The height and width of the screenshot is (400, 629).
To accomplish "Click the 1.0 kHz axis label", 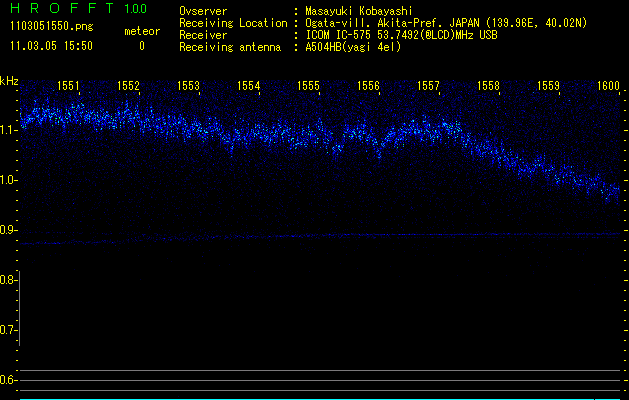I will [x=7, y=180].
